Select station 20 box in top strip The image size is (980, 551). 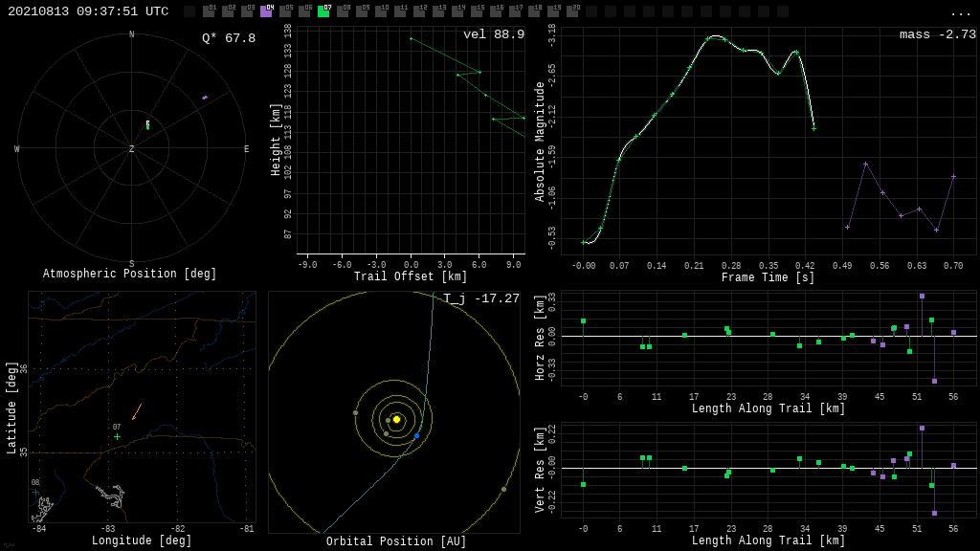(x=572, y=11)
